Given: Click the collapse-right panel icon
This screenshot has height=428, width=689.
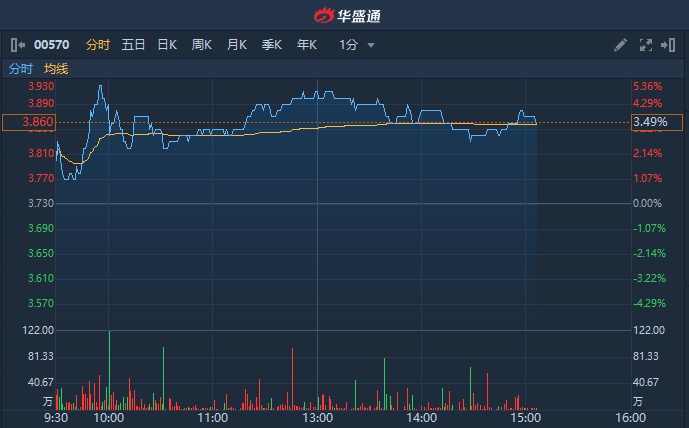Looking at the screenshot, I should coord(670,45).
